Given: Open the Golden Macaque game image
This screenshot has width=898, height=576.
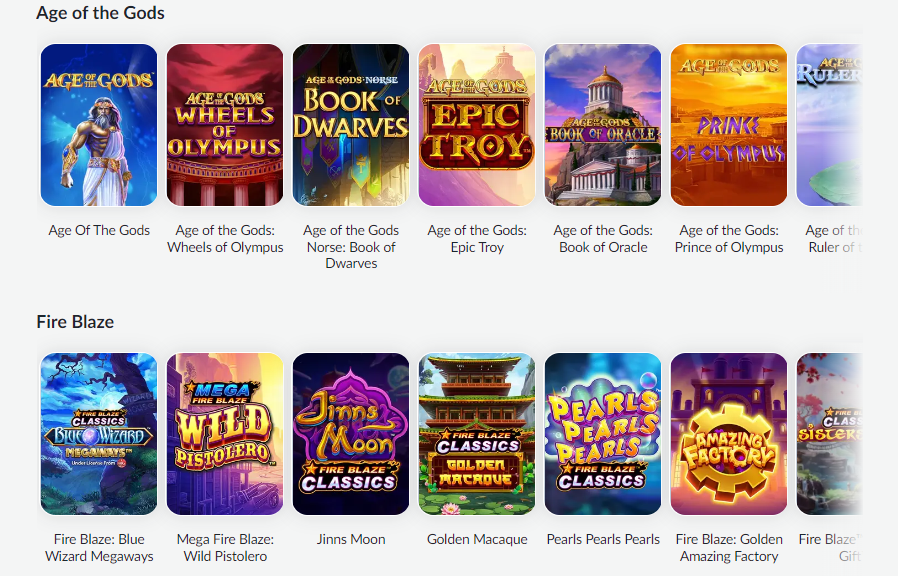Looking at the screenshot, I should (477, 434).
